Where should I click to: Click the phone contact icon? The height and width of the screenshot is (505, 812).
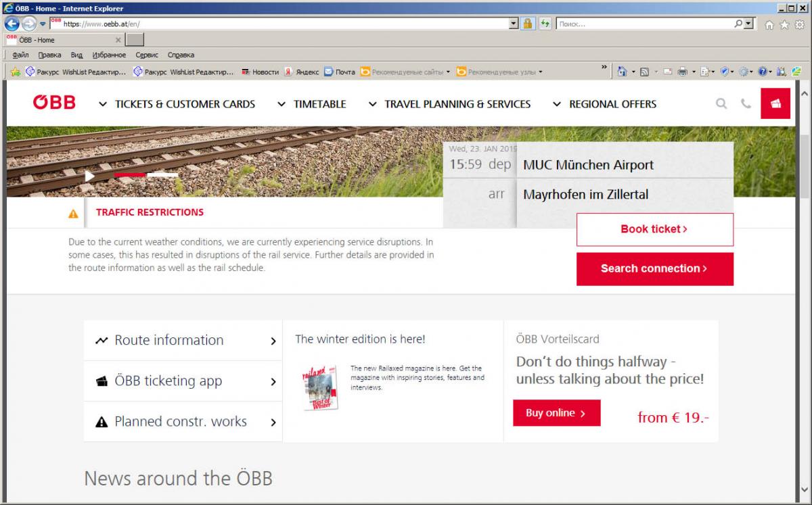click(746, 103)
